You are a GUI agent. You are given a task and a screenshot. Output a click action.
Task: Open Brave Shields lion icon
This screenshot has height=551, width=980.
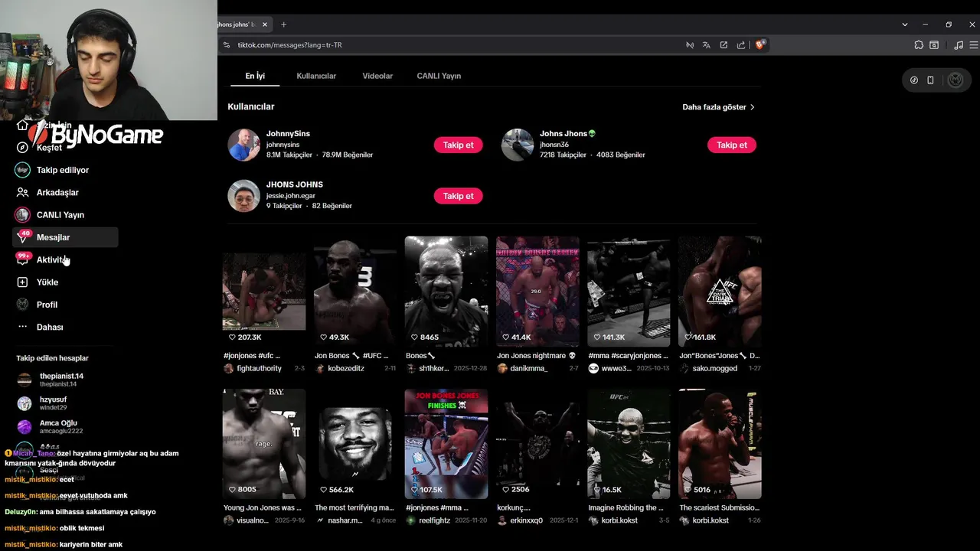[x=760, y=45]
